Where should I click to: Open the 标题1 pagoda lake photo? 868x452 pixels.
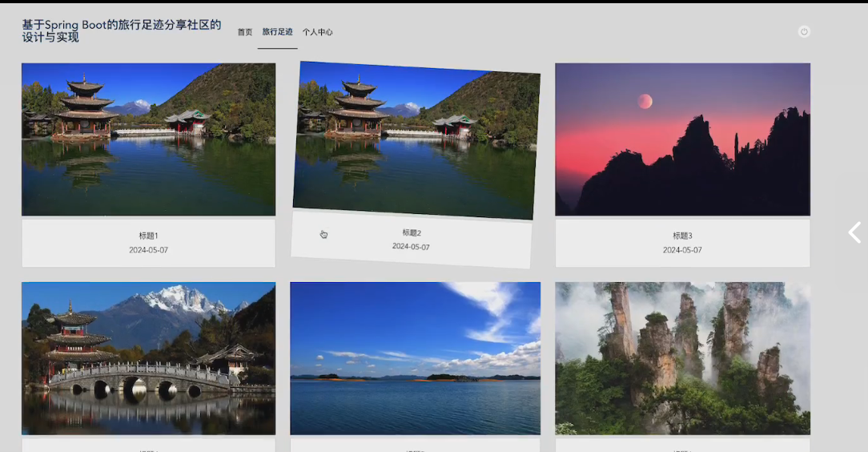148,139
